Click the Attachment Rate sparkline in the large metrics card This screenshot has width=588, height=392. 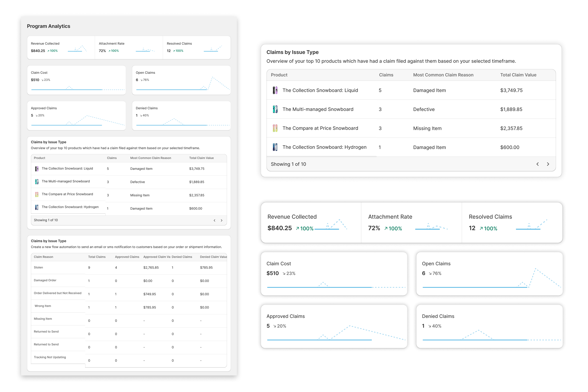pyautogui.click(x=431, y=226)
